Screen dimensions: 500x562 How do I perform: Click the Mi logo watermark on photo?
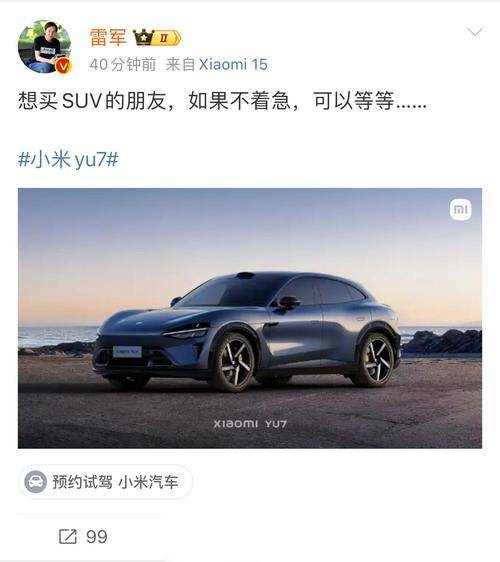461,209
